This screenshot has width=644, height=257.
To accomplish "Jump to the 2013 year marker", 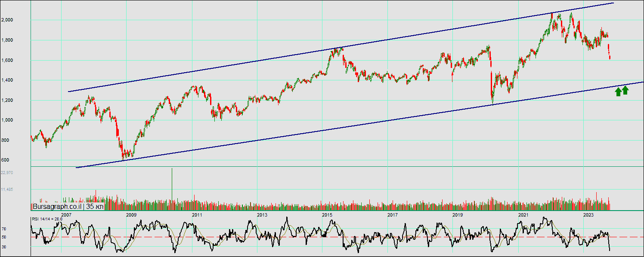I will pyautogui.click(x=262, y=214).
